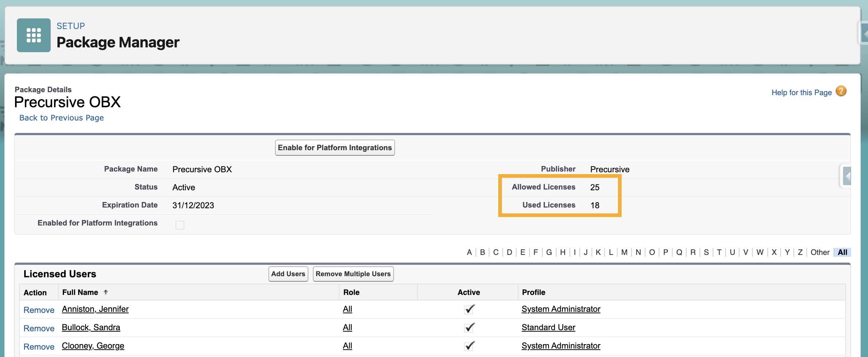Filter users by the Other tab
Image resolution: width=868 pixels, height=357 pixels.
[820, 252]
